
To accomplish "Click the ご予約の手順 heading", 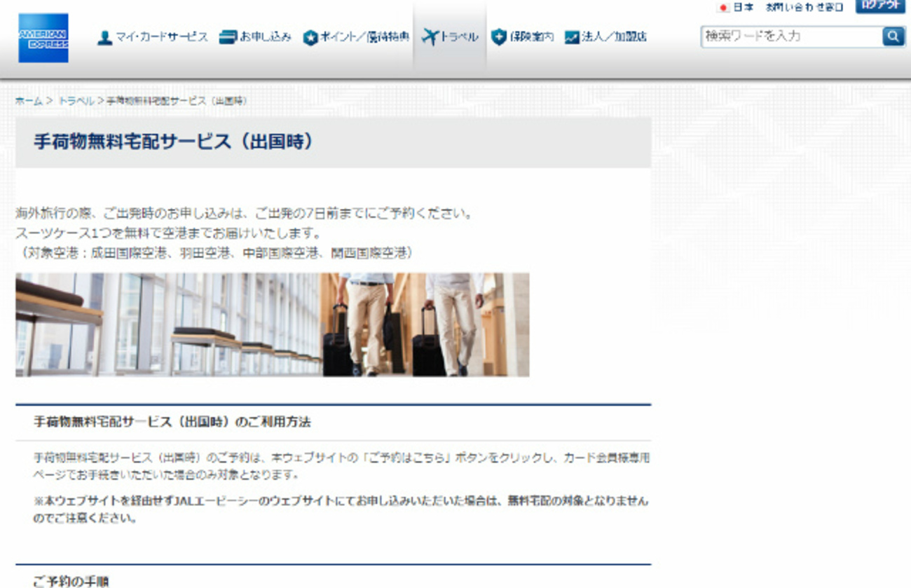I will (71, 581).
